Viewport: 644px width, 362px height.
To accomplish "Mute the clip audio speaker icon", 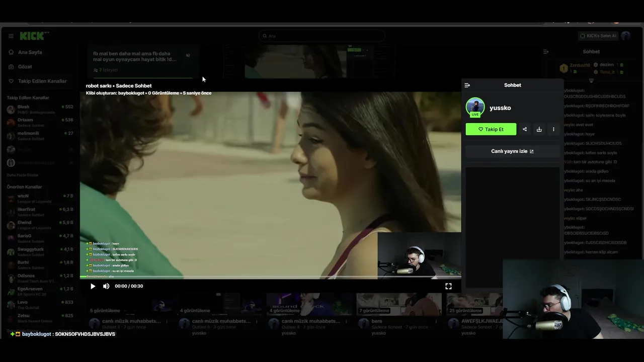I will (x=106, y=286).
